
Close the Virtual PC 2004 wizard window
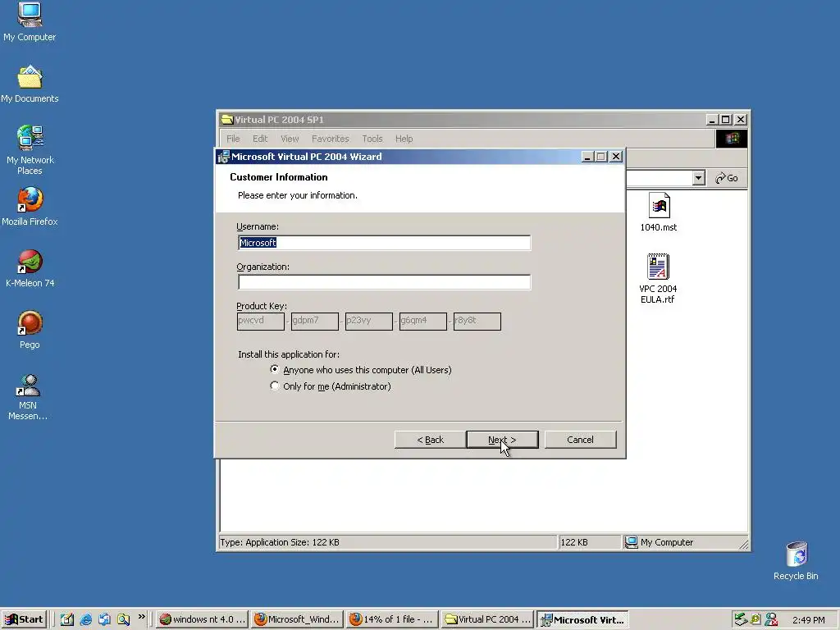point(616,157)
